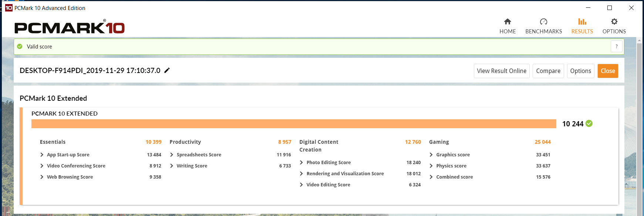Click the value 6 324
644x216 pixels.
point(415,185)
